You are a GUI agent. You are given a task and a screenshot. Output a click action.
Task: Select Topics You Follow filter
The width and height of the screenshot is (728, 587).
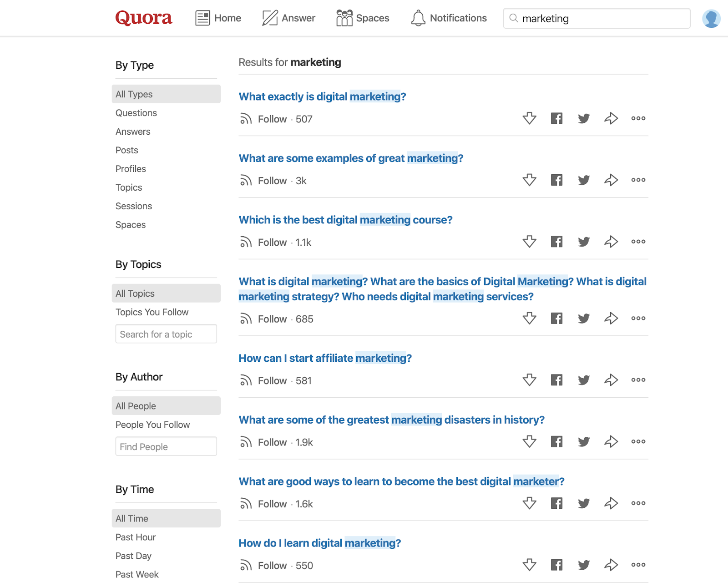[152, 312]
